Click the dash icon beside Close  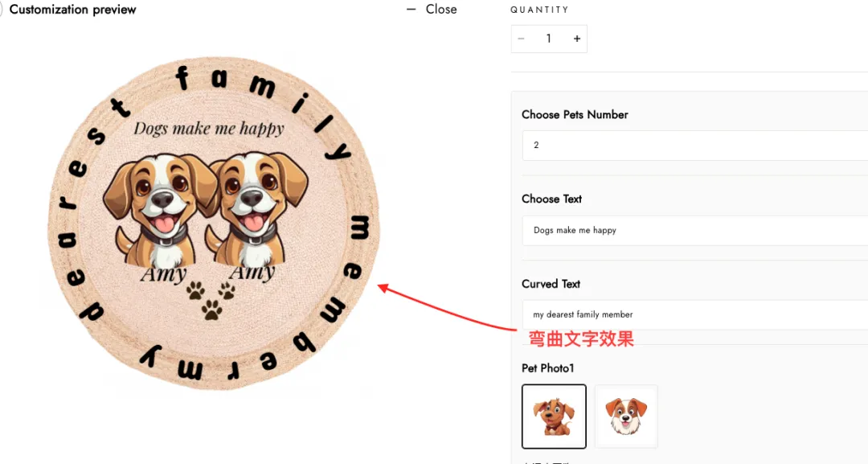pos(411,10)
